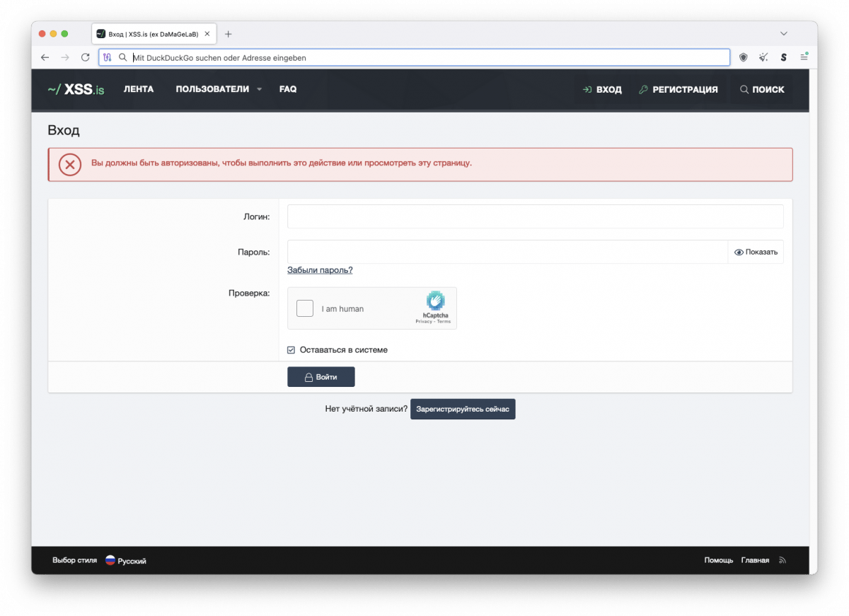
Task: Open a new tab with the plus icon
Action: [x=228, y=34]
